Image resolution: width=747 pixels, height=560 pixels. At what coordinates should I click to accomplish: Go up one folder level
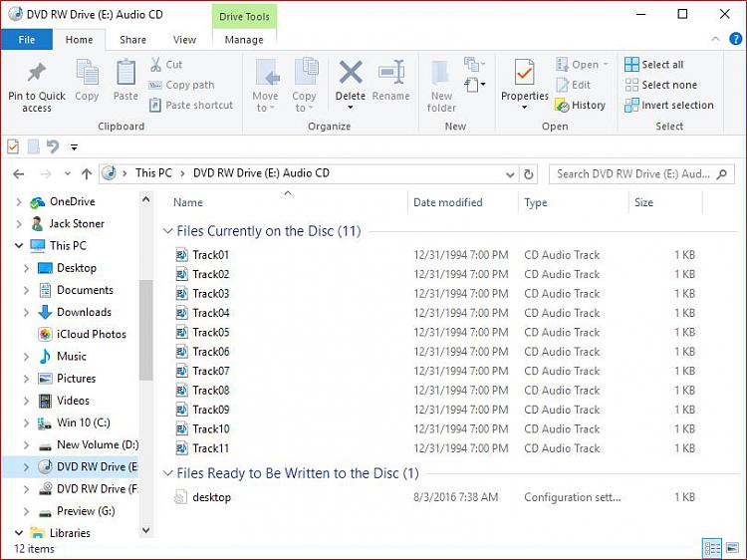(87, 174)
